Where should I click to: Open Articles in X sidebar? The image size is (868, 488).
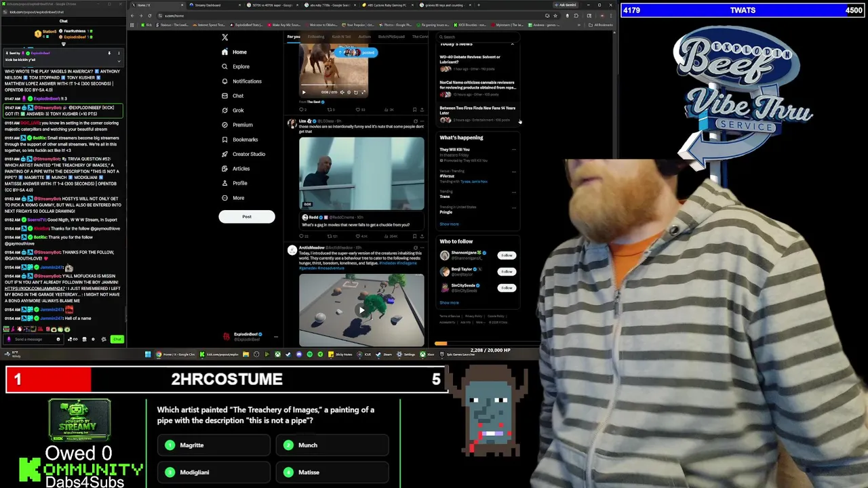pyautogui.click(x=235, y=169)
